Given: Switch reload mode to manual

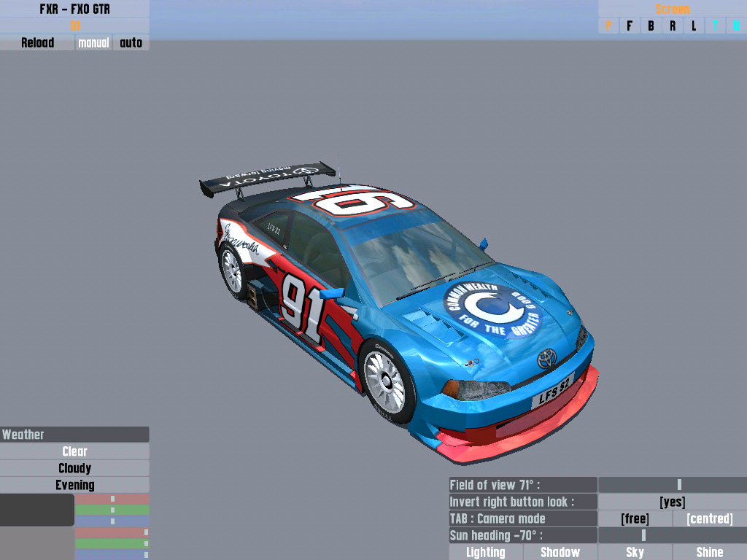Looking at the screenshot, I should pyautogui.click(x=93, y=42).
